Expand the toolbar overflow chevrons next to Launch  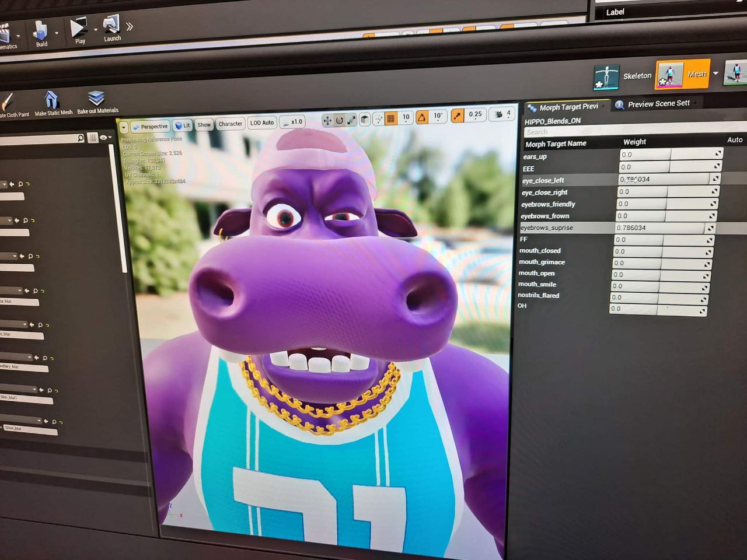[130, 26]
